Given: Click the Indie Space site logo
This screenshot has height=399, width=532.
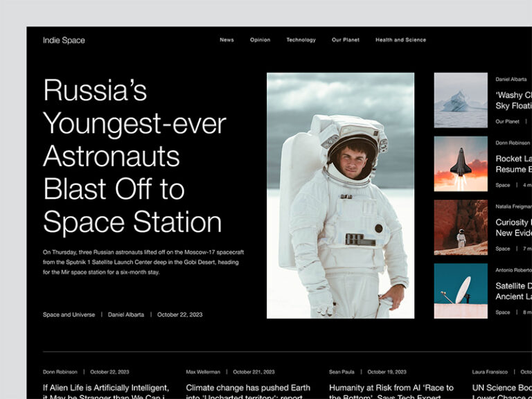Looking at the screenshot, I should (x=64, y=40).
